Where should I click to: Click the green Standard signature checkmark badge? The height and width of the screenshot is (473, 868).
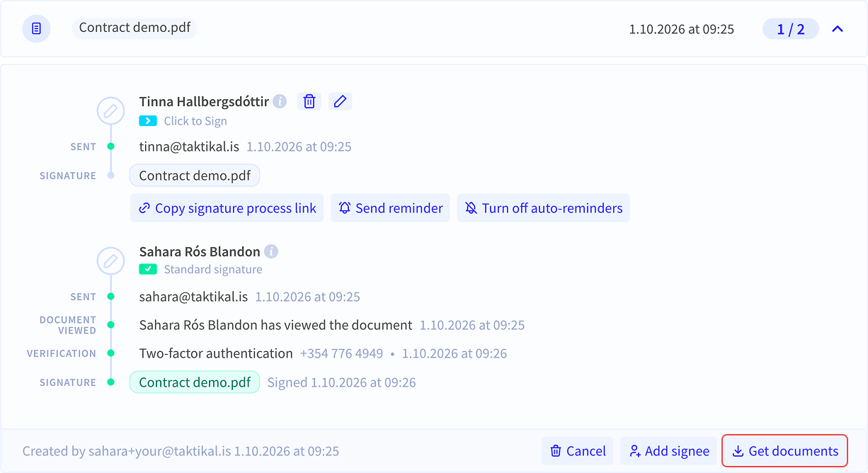pyautogui.click(x=148, y=269)
